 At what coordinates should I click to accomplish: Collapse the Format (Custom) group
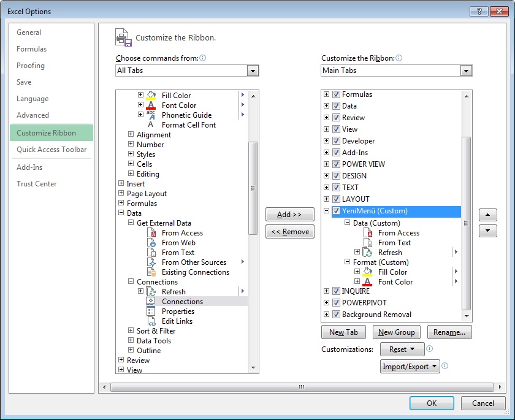coord(347,262)
